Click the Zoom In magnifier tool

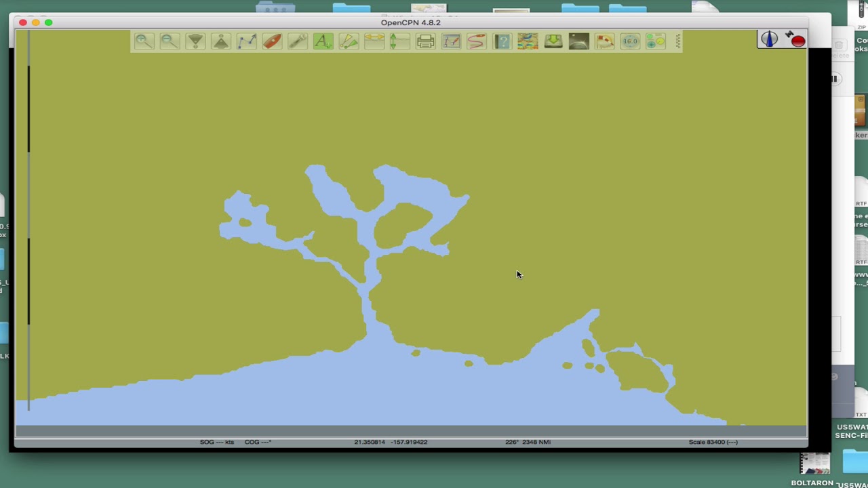[144, 41]
